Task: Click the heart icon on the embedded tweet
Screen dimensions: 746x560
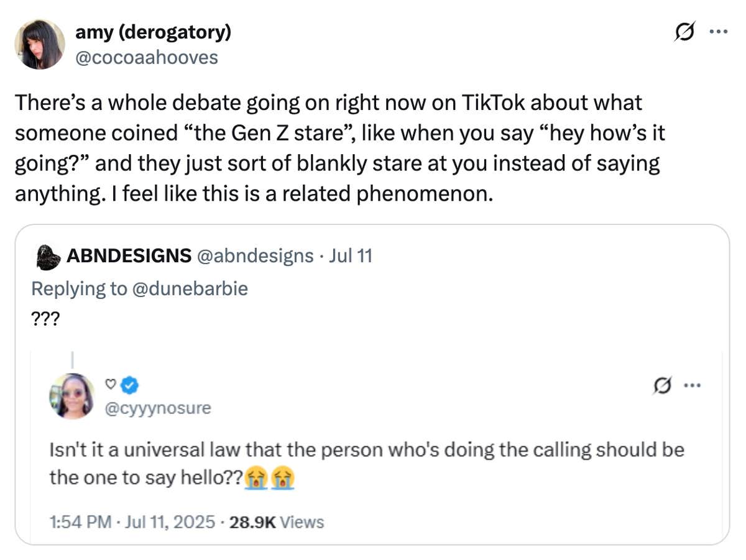Action: 110,385
